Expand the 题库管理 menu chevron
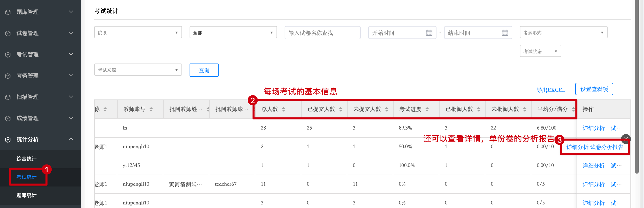The height and width of the screenshot is (208, 644). tap(71, 12)
